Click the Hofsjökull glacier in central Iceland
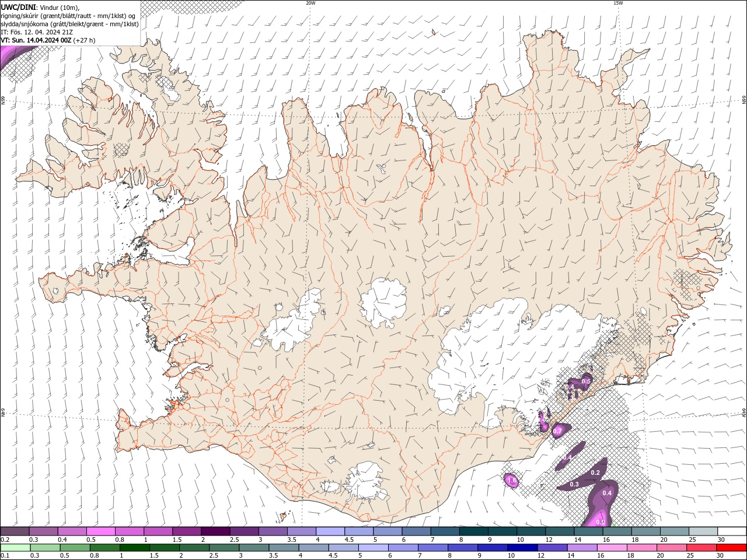The width and height of the screenshot is (747, 560). click(383, 303)
